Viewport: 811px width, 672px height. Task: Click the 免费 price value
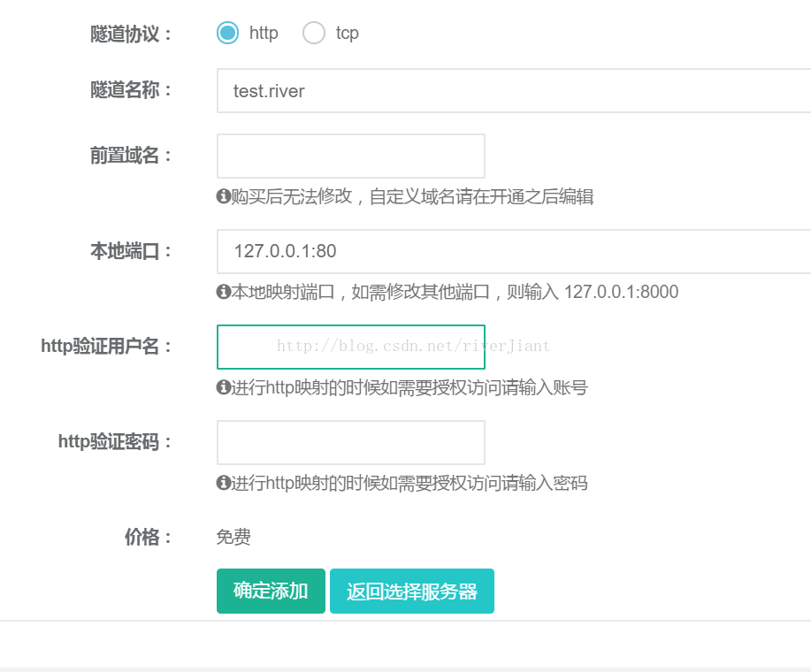(x=233, y=537)
